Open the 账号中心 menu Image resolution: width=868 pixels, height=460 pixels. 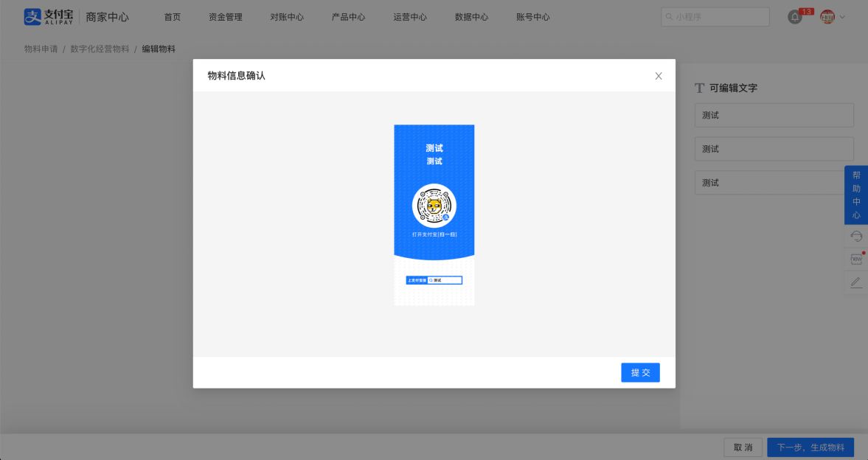click(x=532, y=17)
